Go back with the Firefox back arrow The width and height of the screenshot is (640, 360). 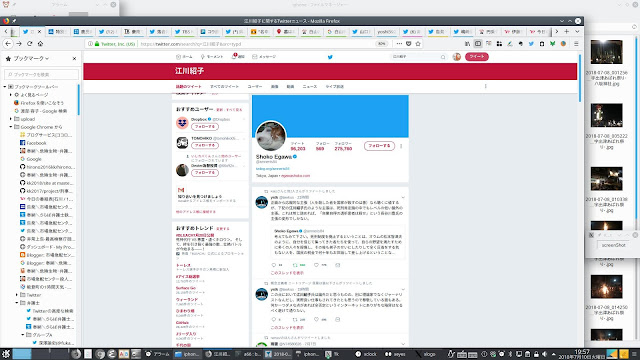click(8, 44)
